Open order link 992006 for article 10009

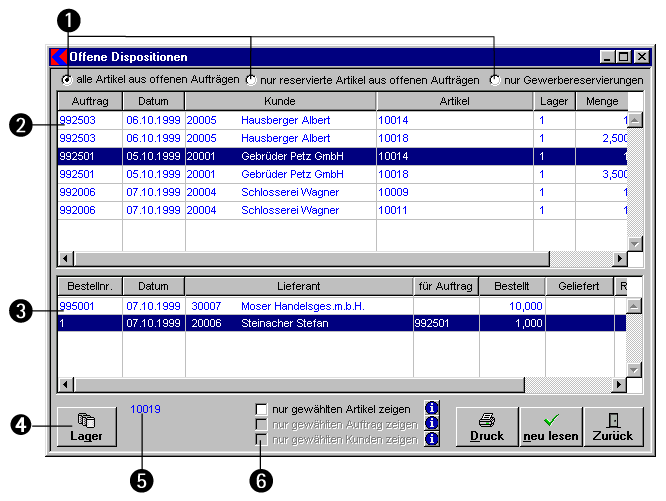click(76, 192)
